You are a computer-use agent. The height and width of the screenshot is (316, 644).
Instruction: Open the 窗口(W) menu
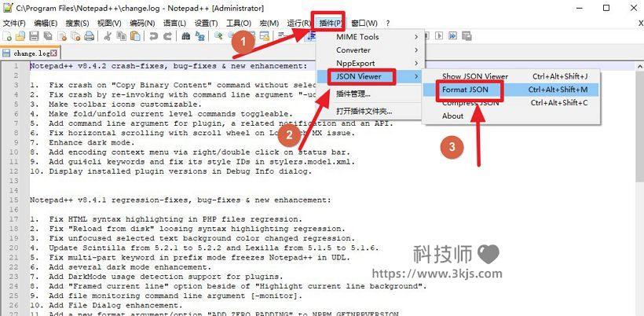[x=364, y=23]
